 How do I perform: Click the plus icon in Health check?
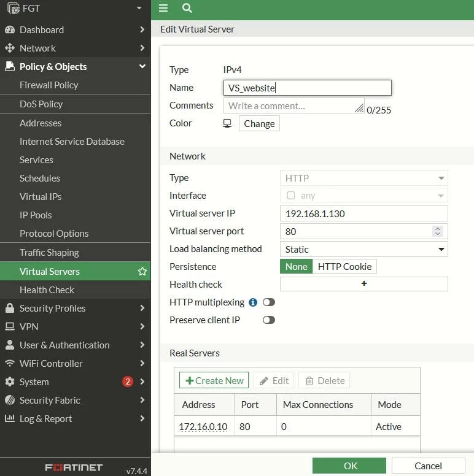[x=364, y=283]
